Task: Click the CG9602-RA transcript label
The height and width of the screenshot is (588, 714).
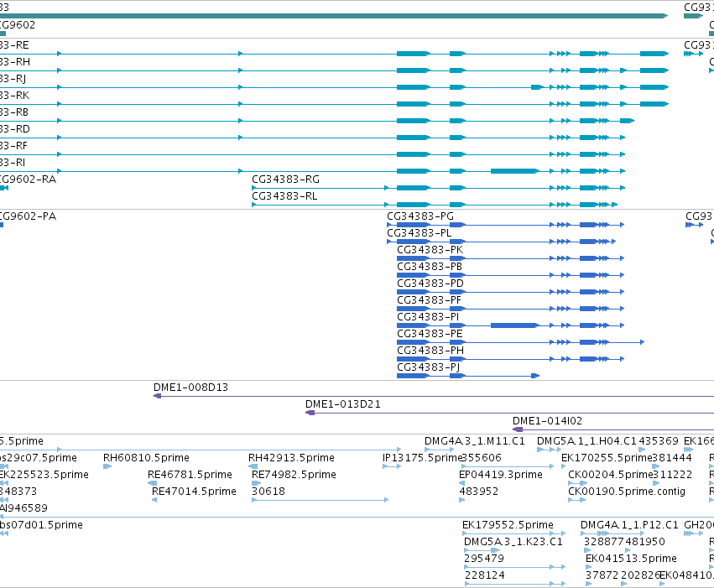Action: (29, 180)
